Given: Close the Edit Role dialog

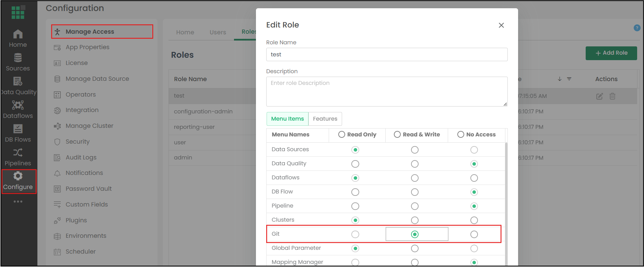Looking at the screenshot, I should tap(501, 25).
